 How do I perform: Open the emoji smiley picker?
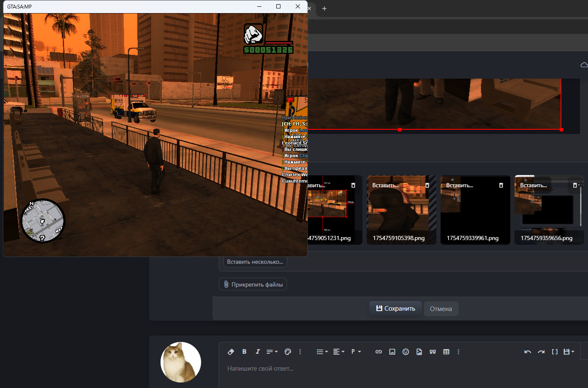point(406,352)
